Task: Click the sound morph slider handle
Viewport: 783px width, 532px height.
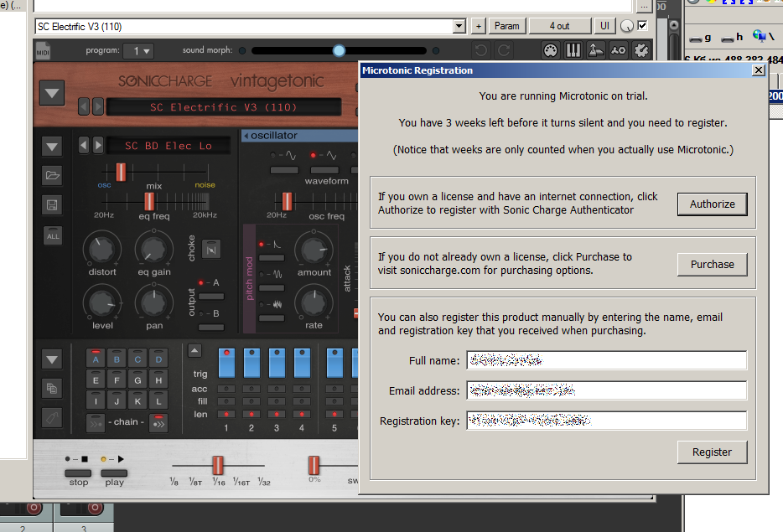Action: click(339, 50)
